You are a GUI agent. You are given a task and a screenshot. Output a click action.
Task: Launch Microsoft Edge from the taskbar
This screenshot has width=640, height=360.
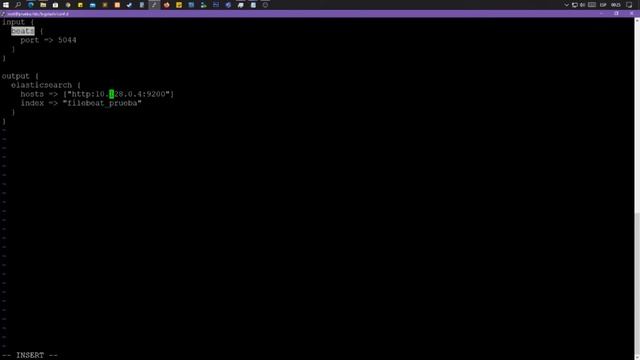point(31,5)
